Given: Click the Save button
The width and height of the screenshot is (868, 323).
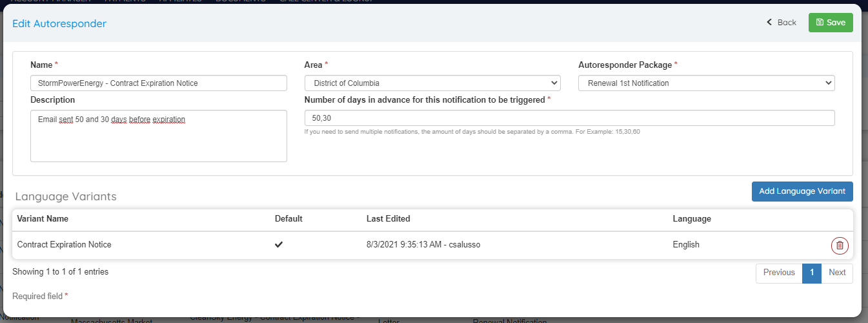Looking at the screenshot, I should (x=831, y=23).
